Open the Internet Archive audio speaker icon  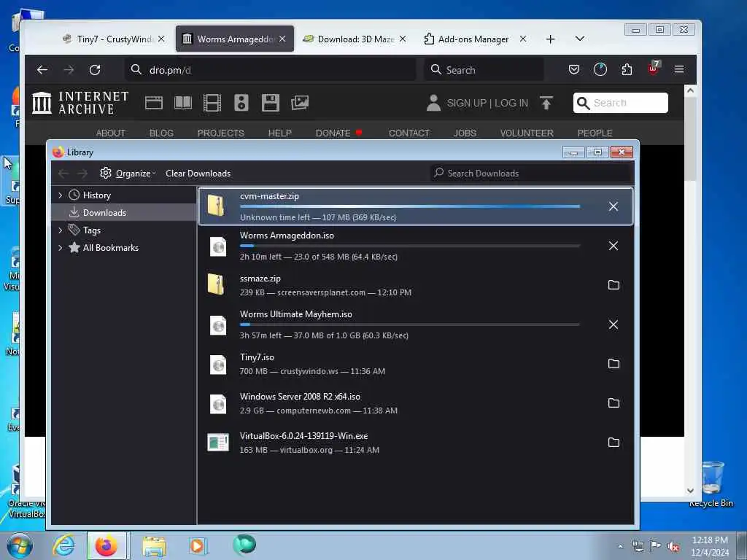click(241, 103)
